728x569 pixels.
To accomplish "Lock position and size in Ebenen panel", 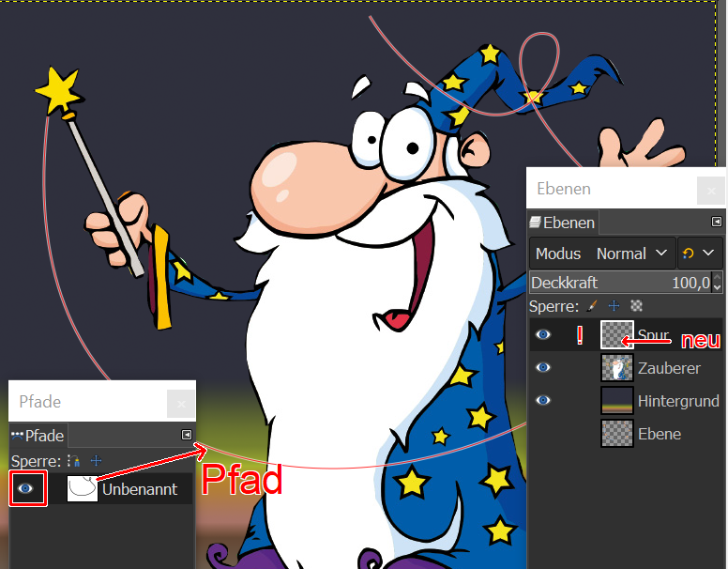I will (x=614, y=306).
